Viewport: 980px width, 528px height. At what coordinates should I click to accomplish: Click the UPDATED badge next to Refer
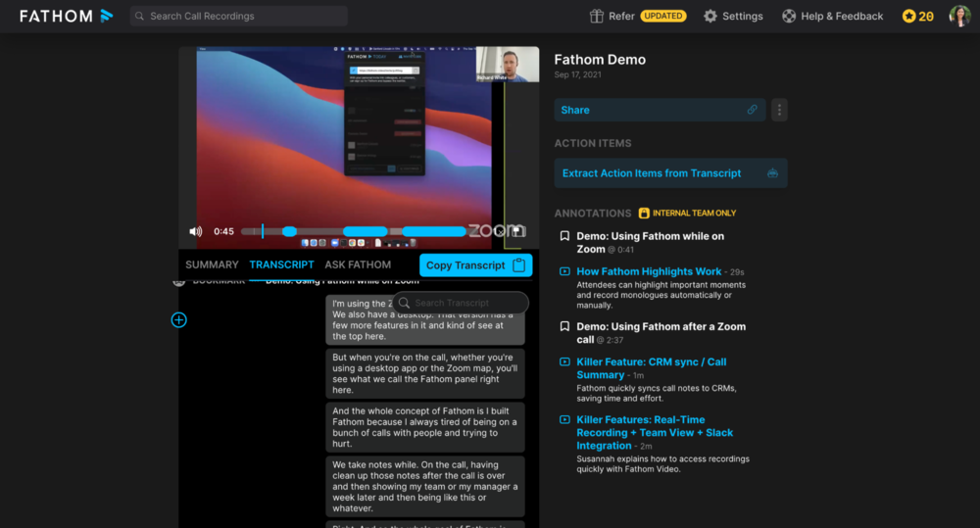point(663,17)
